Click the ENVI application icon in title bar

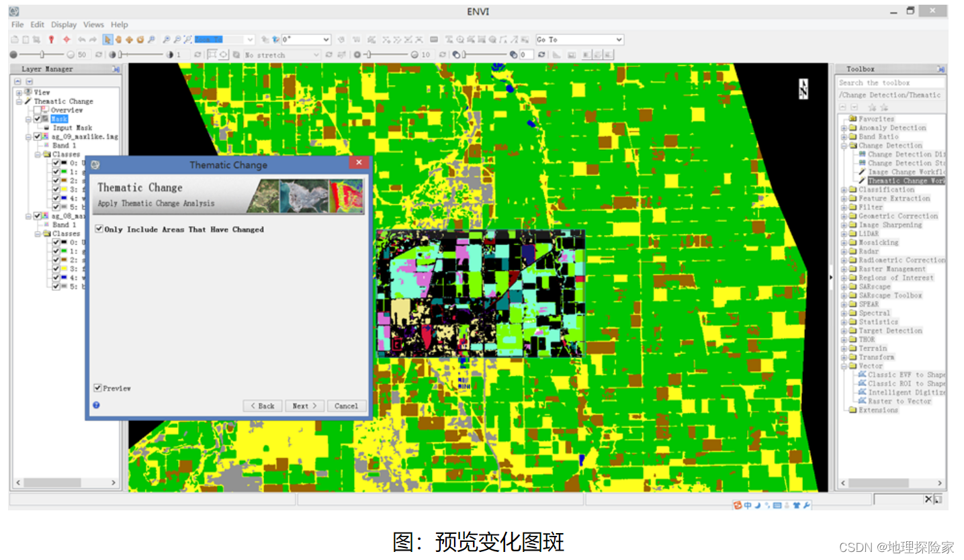(x=14, y=11)
